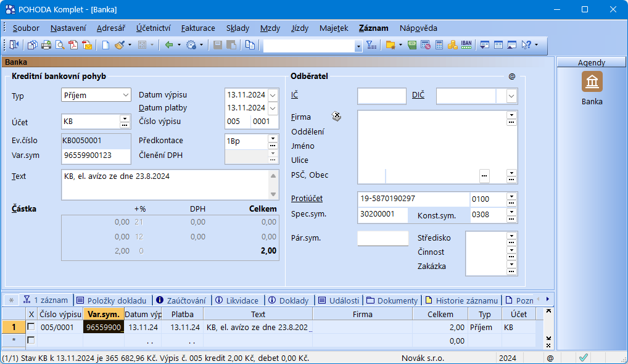628x364 pixels.
Task: Open the gear icon dropdown arrow
Action: (202, 45)
